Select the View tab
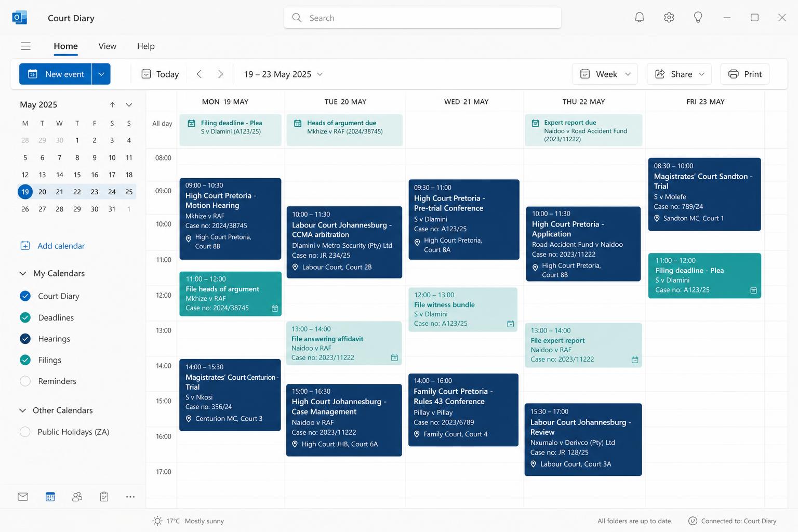The width and height of the screenshot is (798, 532). [108, 46]
